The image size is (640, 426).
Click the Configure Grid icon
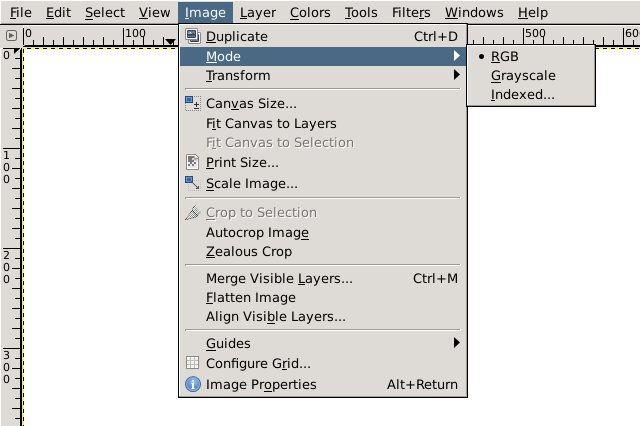[193, 364]
